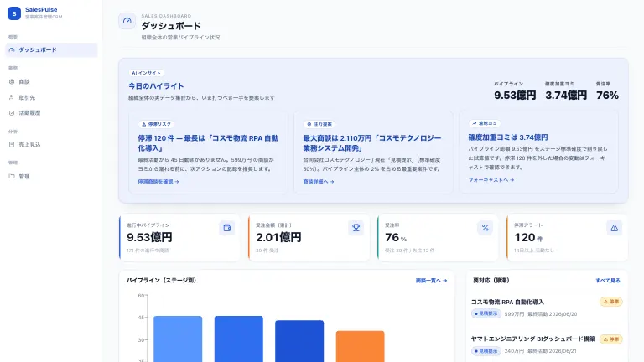The image size is (644, 362).
Task: Click the dashboard gauge icon in sidebar
Action: [12, 50]
